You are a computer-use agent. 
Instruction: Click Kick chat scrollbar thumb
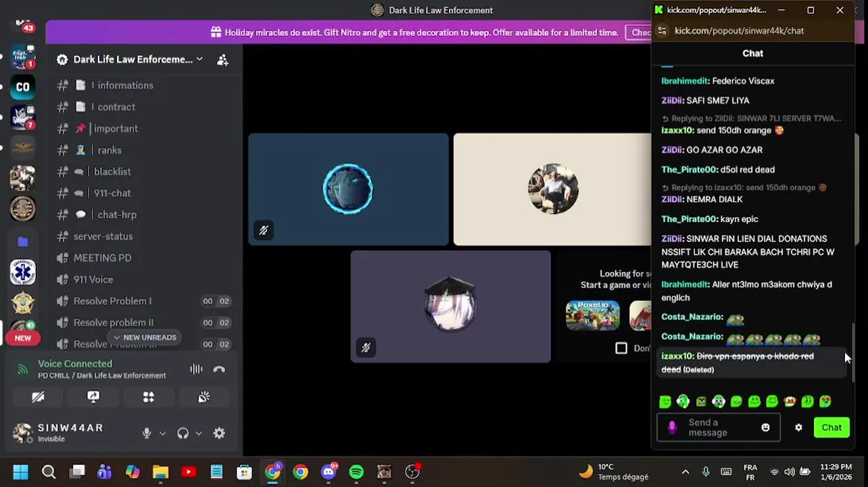click(x=852, y=352)
